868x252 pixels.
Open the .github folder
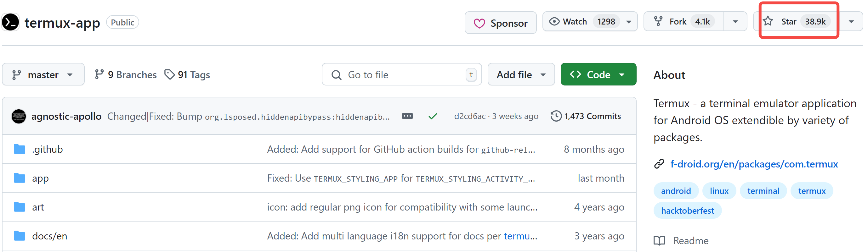coord(47,149)
